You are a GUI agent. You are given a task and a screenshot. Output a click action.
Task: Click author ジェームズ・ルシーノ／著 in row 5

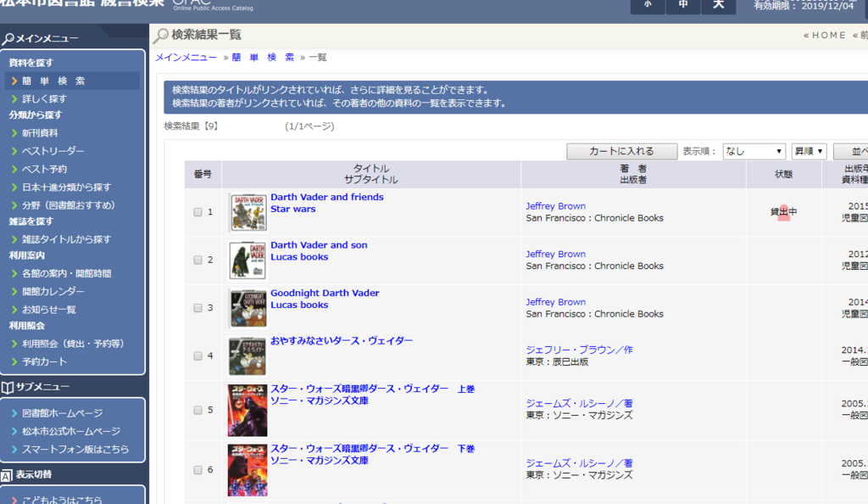pos(580,404)
